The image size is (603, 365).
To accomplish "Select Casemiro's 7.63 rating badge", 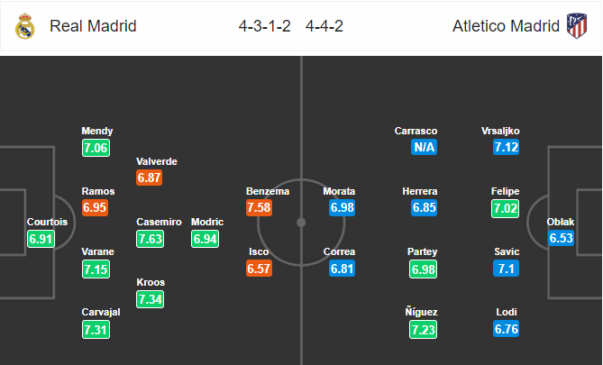I will pyautogui.click(x=150, y=239).
